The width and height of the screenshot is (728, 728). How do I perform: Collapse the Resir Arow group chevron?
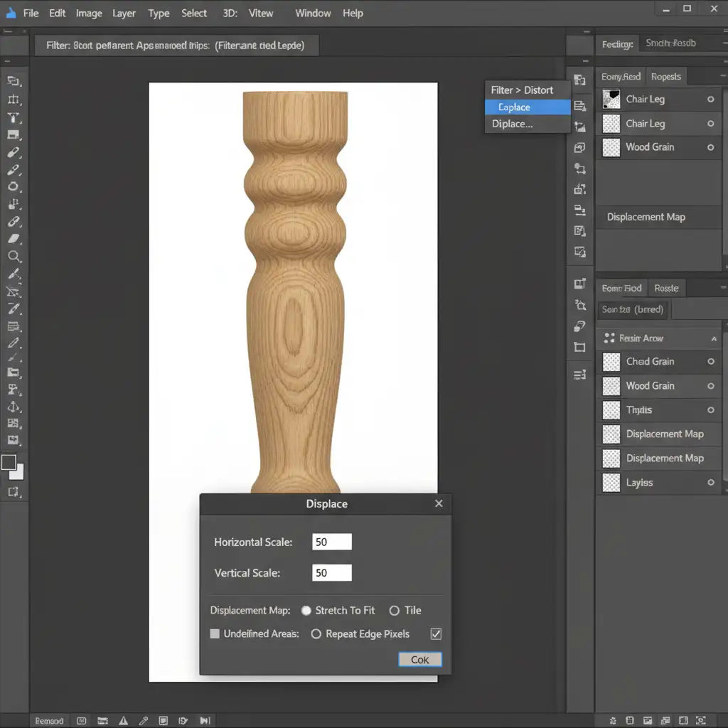[x=714, y=339]
